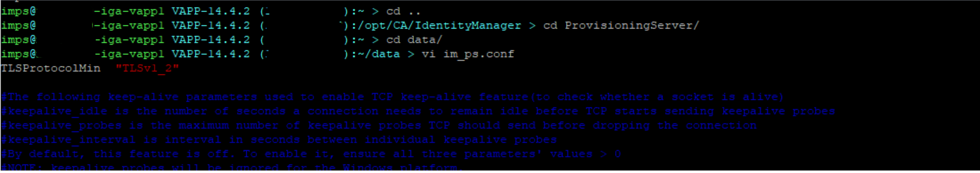The height and width of the screenshot is (173, 980).
Task: Click the "vi im_ps.conf" command
Action: coord(468,54)
